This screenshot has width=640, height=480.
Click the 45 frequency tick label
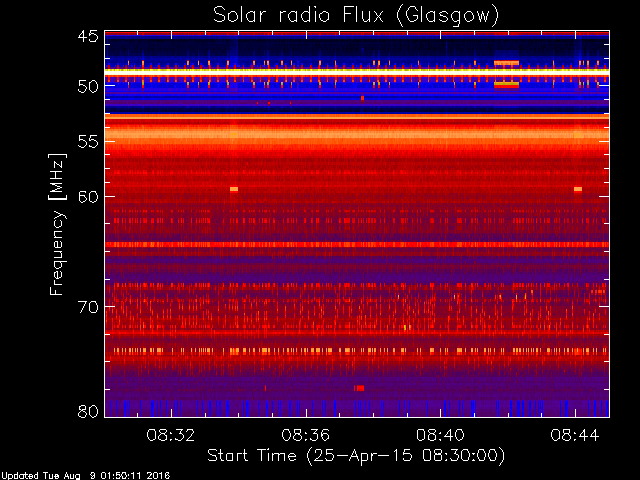pos(88,36)
